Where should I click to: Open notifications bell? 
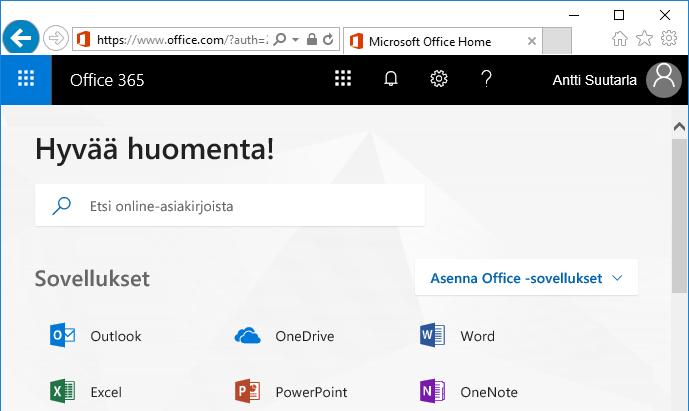391,79
